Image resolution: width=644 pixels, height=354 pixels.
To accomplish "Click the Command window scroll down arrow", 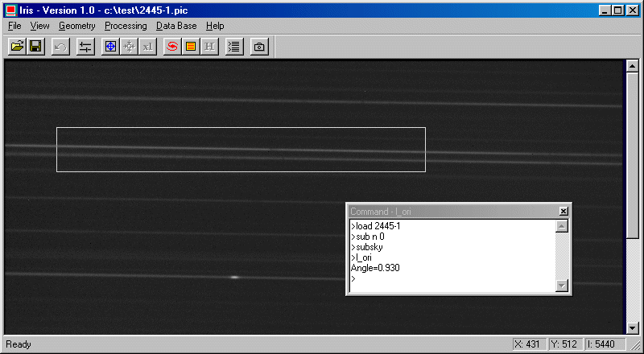I will point(561,286).
